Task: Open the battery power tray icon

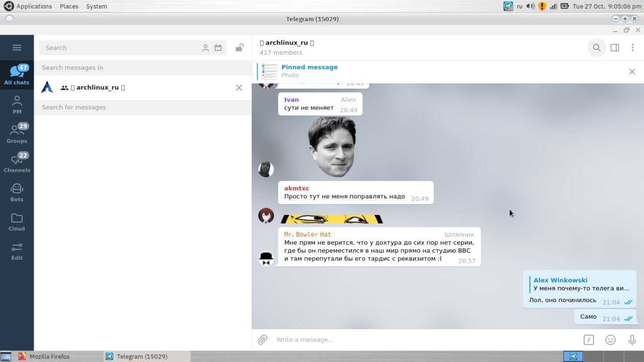Action: pyautogui.click(x=565, y=6)
